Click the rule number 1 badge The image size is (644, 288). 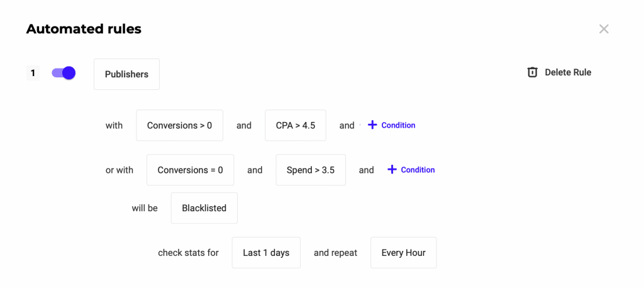coord(33,73)
